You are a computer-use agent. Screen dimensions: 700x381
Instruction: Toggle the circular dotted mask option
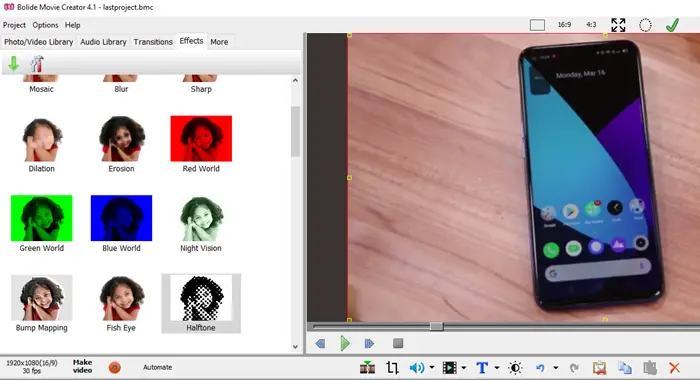click(x=645, y=25)
